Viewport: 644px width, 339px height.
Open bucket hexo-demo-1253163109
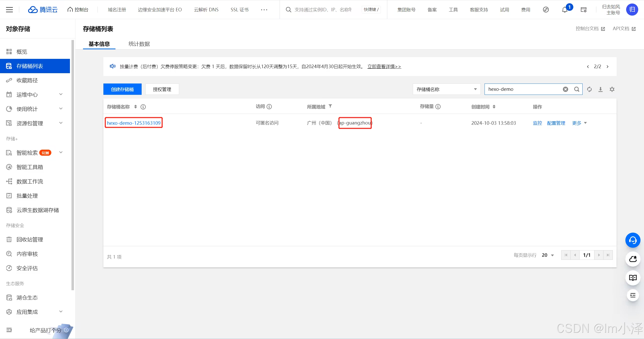click(134, 123)
